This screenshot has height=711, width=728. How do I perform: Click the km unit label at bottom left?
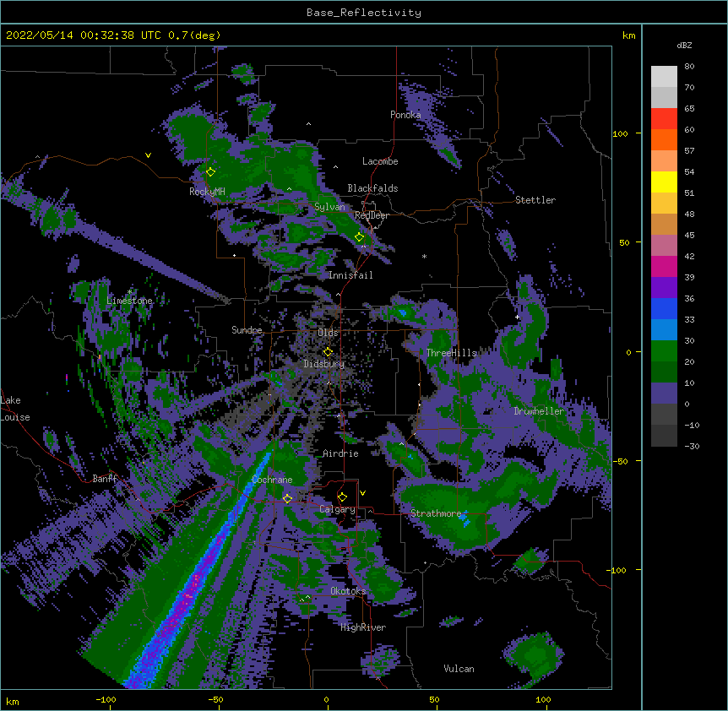click(13, 701)
